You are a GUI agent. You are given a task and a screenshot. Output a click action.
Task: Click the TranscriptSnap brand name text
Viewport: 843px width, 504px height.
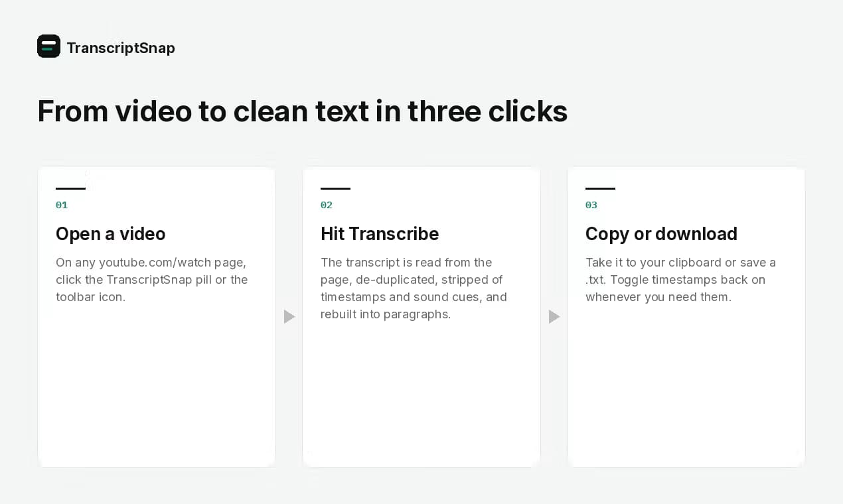[121, 48]
